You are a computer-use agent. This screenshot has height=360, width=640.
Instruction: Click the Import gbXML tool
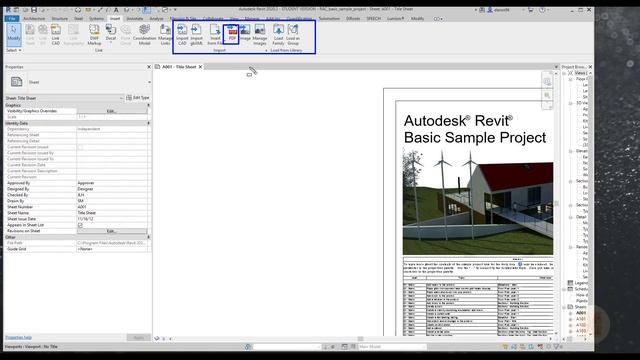[x=196, y=34]
